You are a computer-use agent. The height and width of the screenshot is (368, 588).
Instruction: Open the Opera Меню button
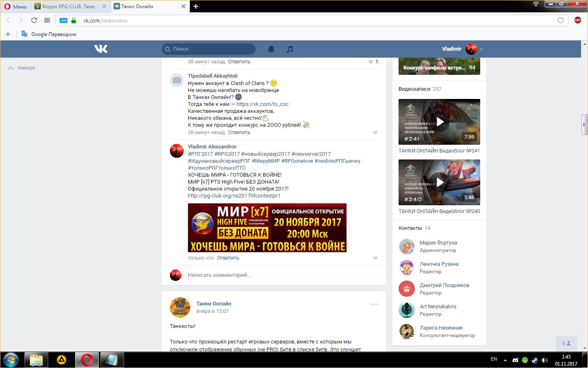[16, 7]
